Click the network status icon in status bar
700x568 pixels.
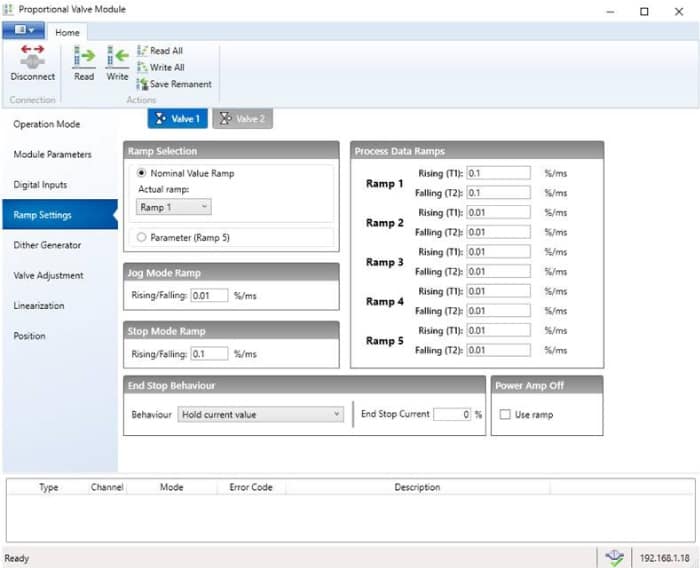[x=614, y=558]
